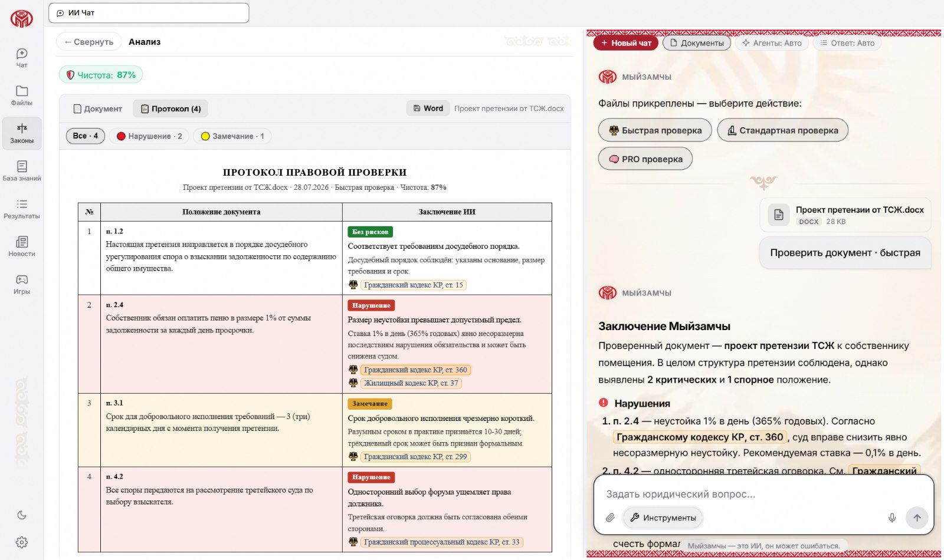This screenshot has height=560, width=944.
Task: Click the scales icon beside ГК КР, ст. 15
Action: click(353, 285)
